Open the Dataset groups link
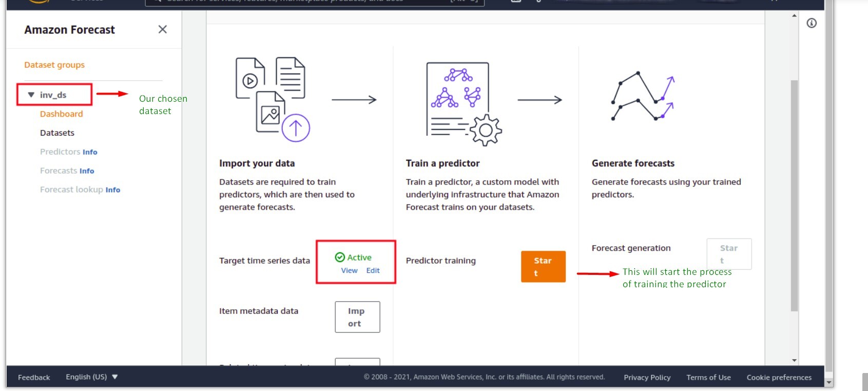Screen dimensions: 868x391 (x=54, y=65)
